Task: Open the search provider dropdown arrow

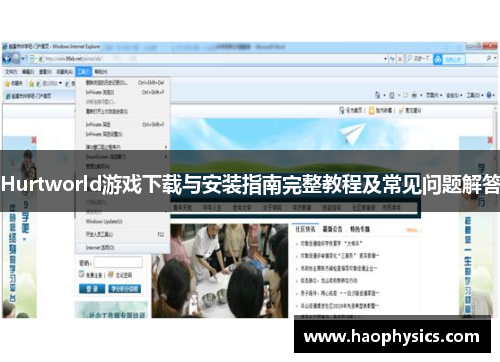Action: coord(495,58)
